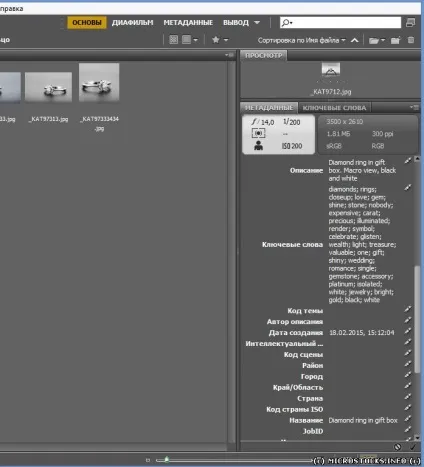The image size is (424, 467).
Task: Click the thumbnail size slider handle
Action: coord(166,460)
